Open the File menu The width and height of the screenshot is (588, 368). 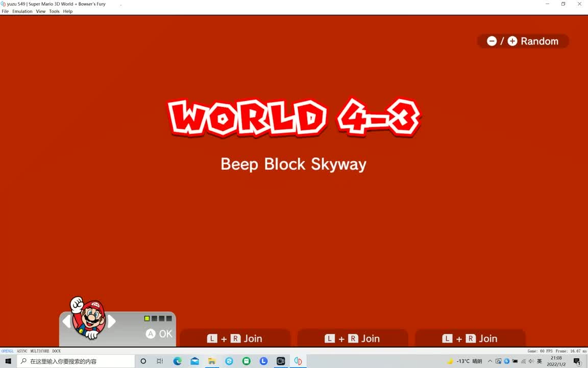pyautogui.click(x=5, y=11)
